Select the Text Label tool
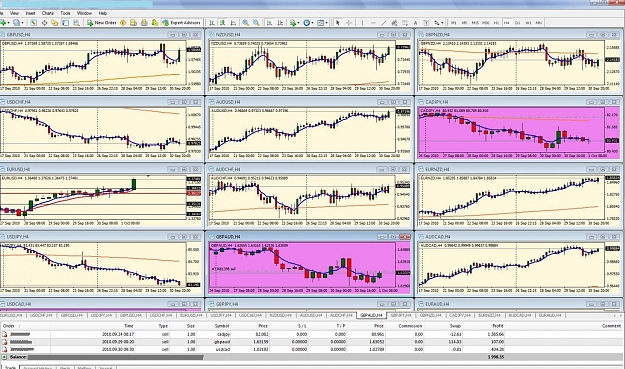This screenshot has width=625, height=369. 426,23
